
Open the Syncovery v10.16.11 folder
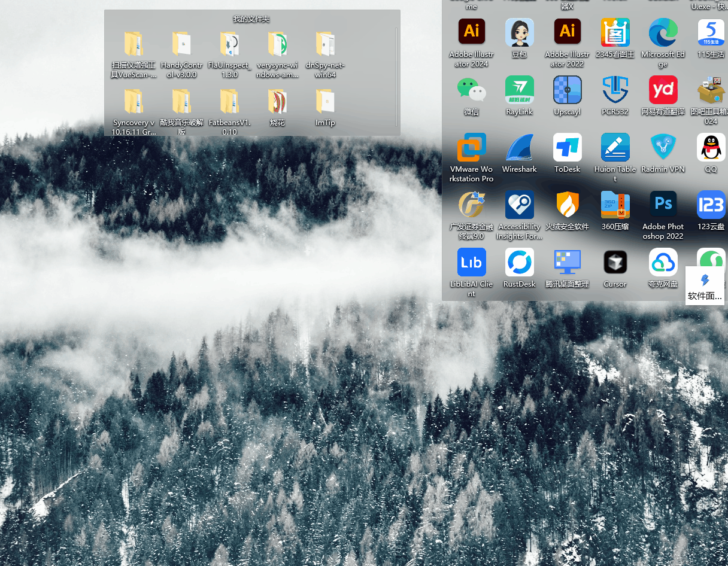point(134,112)
